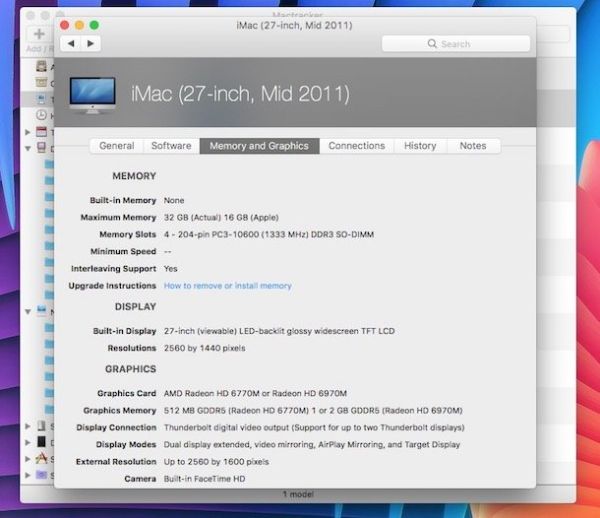The height and width of the screenshot is (518, 600).
Task: Expand the bottommost purple sidebar category
Action: (x=28, y=475)
